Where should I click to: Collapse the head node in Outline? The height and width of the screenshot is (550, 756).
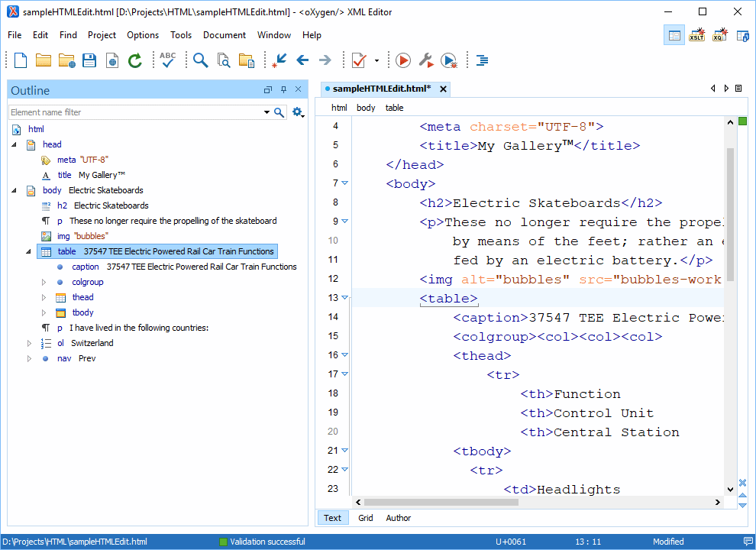pyautogui.click(x=14, y=144)
